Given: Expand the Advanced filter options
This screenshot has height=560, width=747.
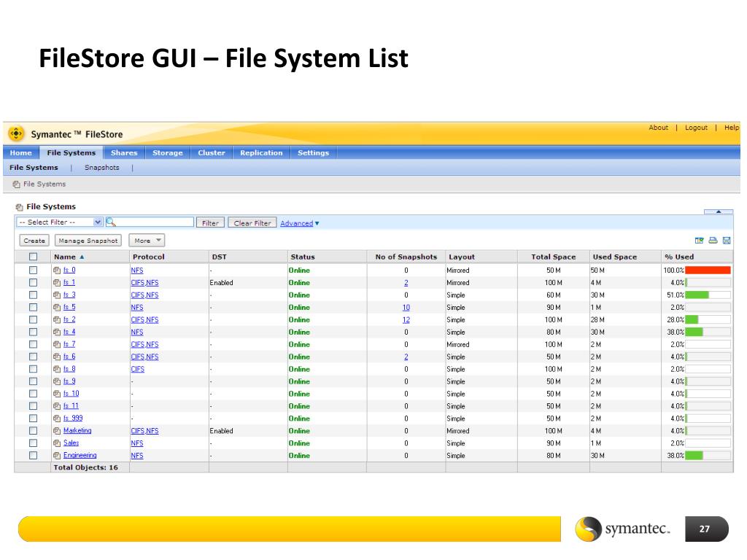Looking at the screenshot, I should (299, 223).
